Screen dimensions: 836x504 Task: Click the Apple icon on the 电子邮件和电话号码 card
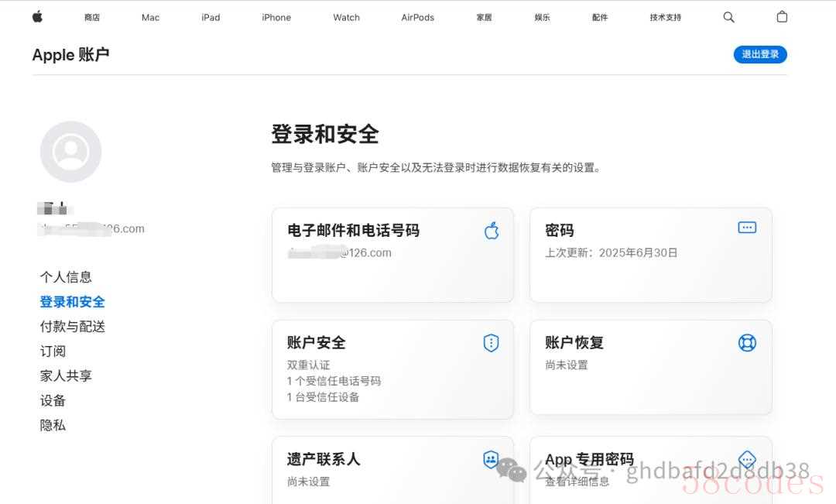coord(492,231)
